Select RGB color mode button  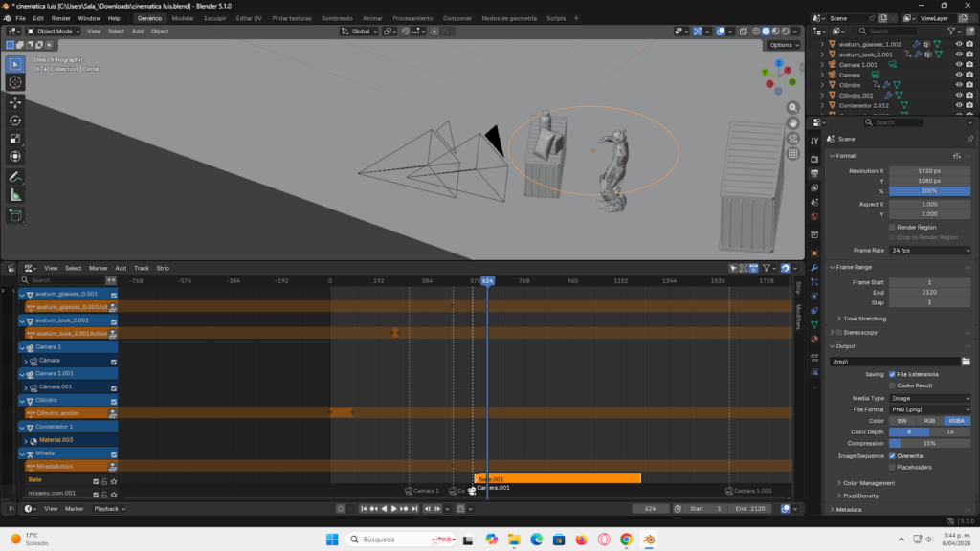(929, 421)
